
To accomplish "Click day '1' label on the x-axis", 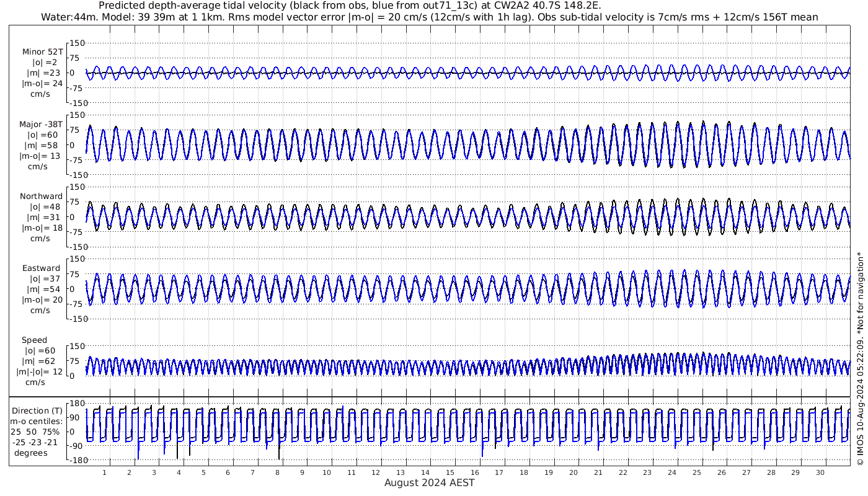I will [x=104, y=472].
